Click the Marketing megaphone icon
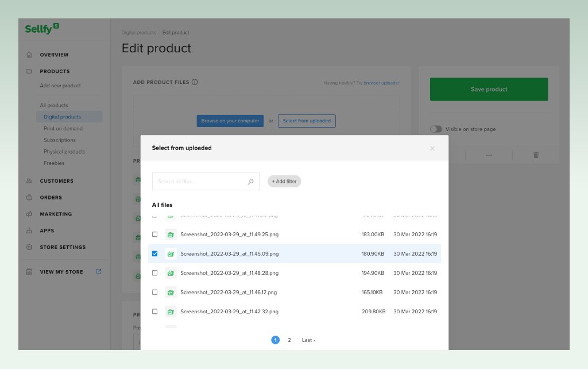This screenshot has width=588, height=369. point(29,214)
